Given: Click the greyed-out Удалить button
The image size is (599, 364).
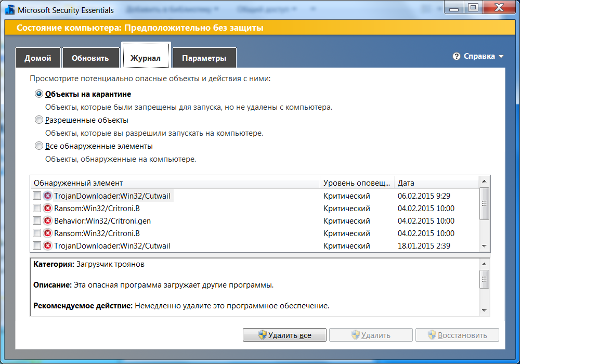Looking at the screenshot, I should point(371,335).
